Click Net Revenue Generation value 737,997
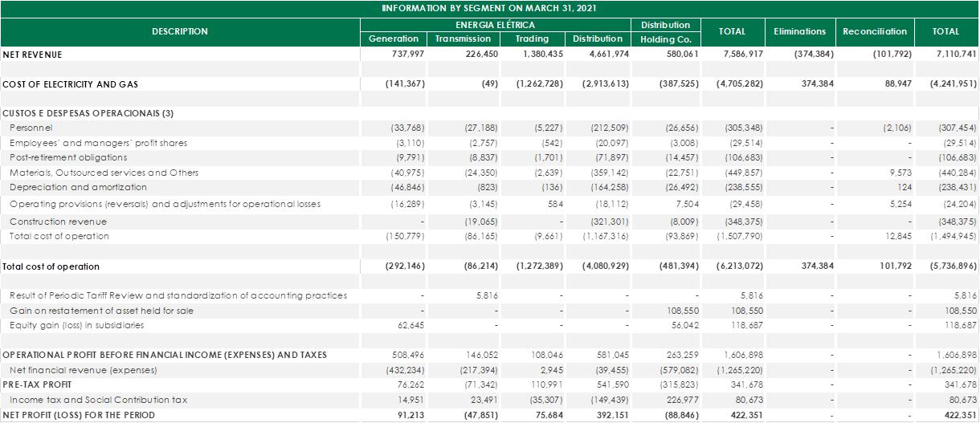 tap(407, 55)
